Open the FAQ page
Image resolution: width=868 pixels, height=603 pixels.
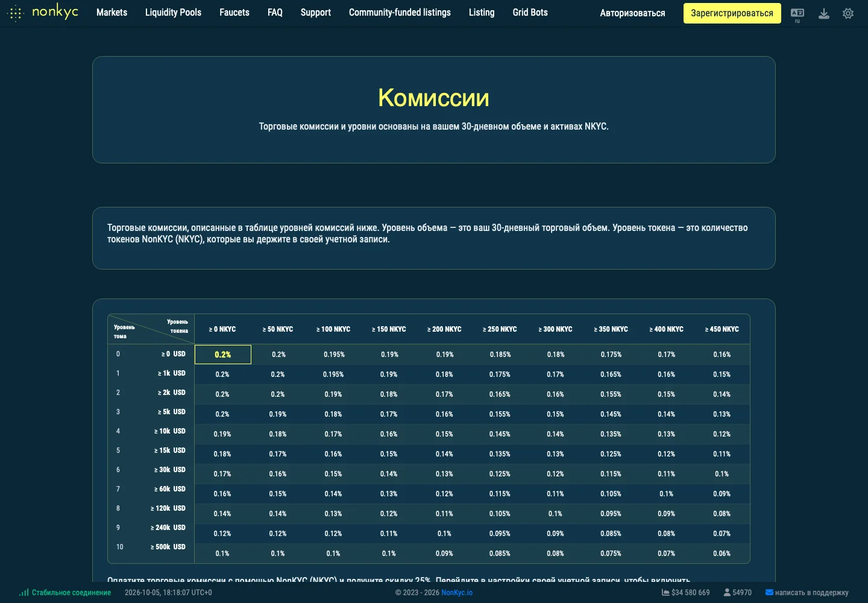pos(275,12)
